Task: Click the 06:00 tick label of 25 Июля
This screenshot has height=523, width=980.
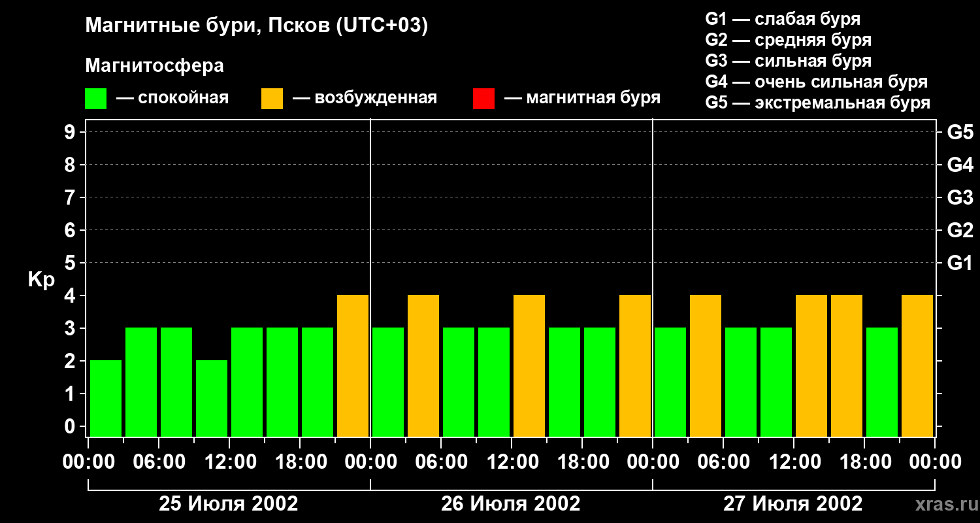Action: [x=159, y=462]
